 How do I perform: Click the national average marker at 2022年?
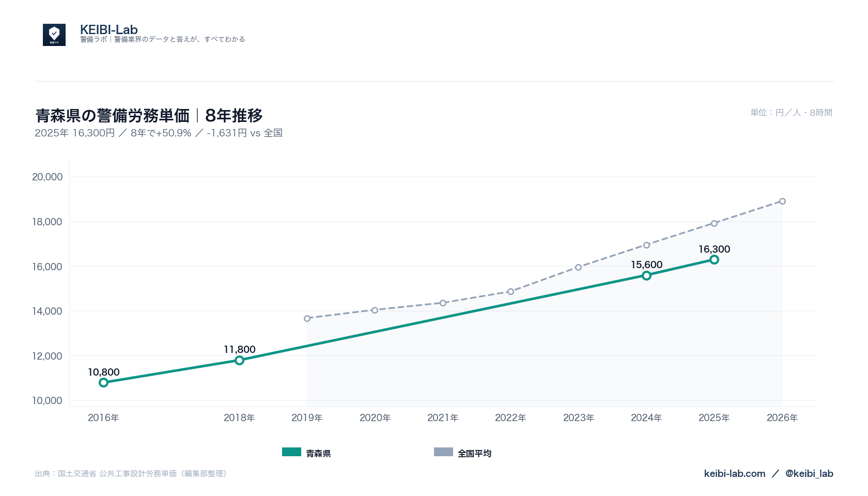[510, 291]
